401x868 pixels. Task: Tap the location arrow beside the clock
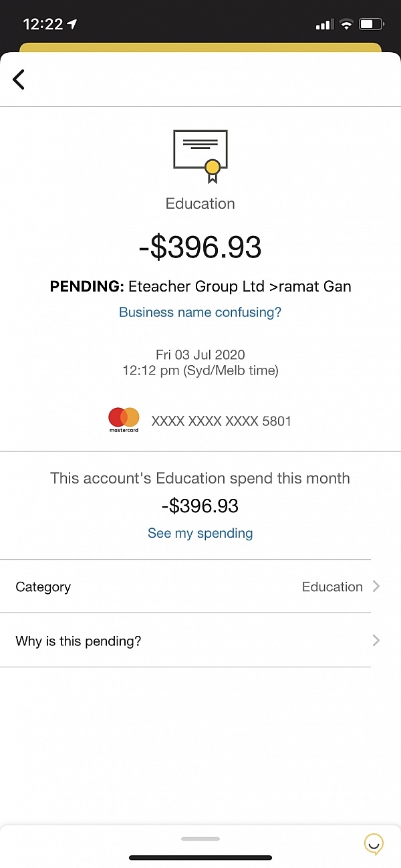72,24
